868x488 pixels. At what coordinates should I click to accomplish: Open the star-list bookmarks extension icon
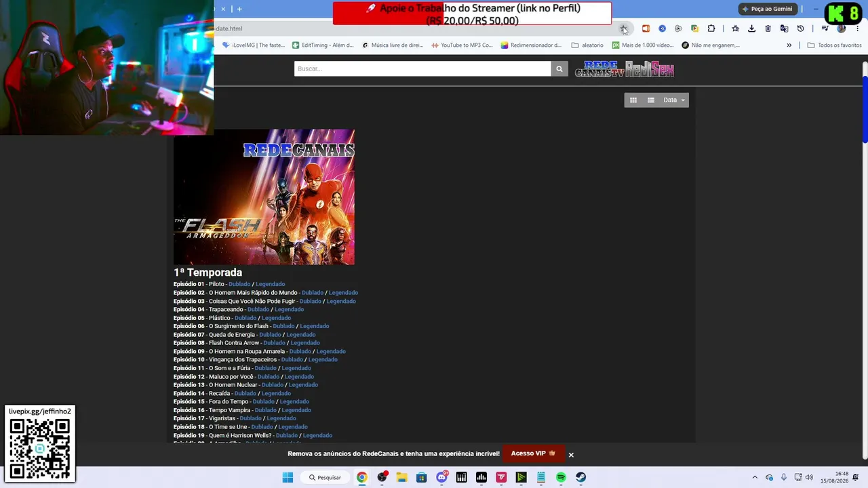[x=735, y=28]
